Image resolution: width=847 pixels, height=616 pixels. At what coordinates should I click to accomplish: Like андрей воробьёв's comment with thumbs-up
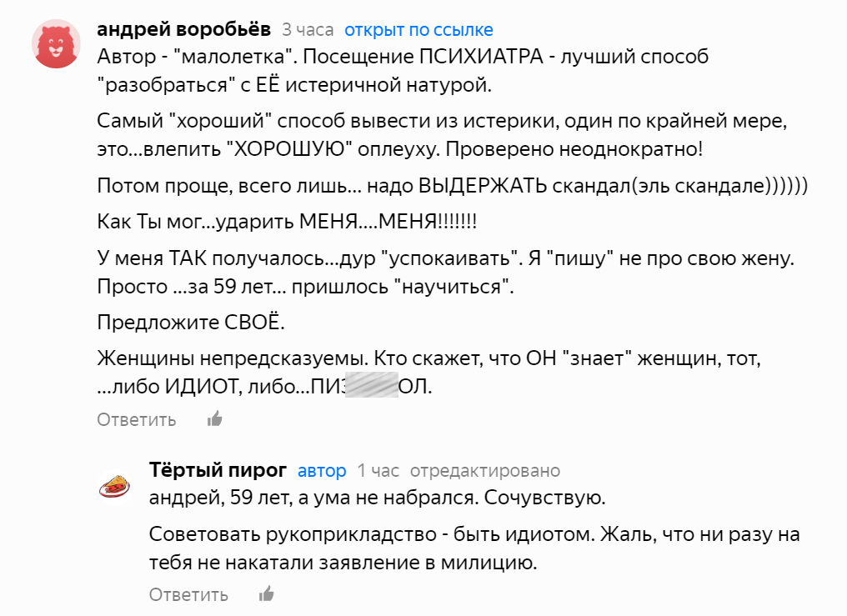[215, 419]
